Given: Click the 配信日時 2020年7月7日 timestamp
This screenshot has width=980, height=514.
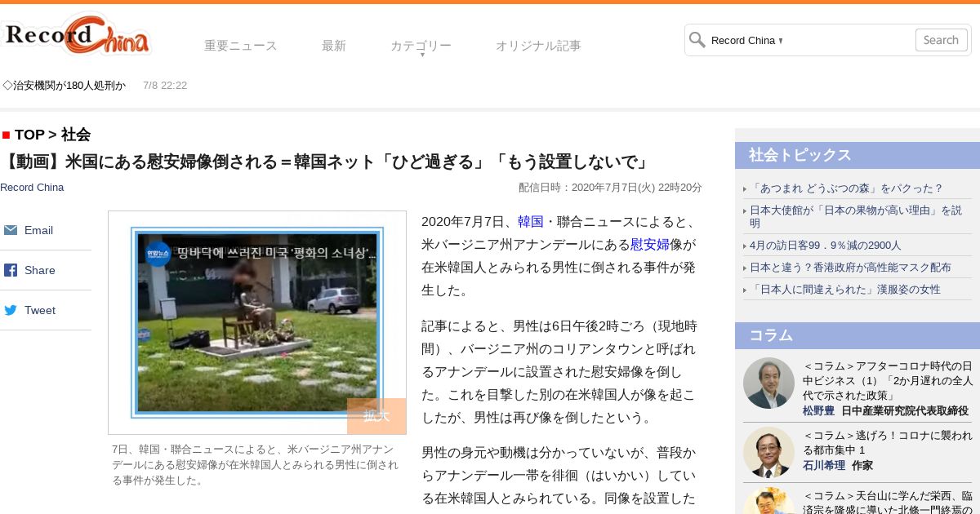Looking at the screenshot, I should tap(610, 188).
